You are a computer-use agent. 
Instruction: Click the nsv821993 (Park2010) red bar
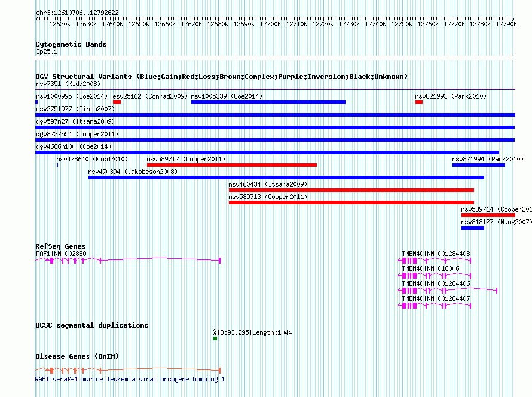pos(418,102)
